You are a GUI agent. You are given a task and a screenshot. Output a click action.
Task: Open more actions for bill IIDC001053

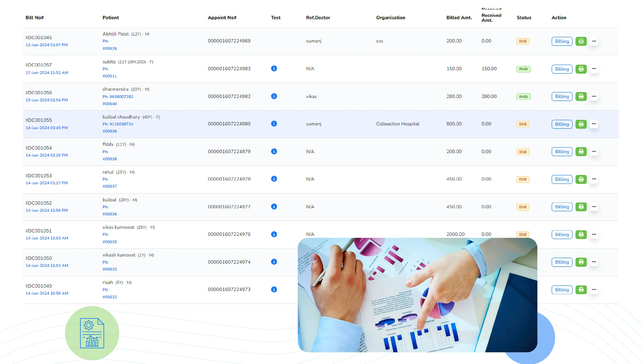tap(594, 179)
